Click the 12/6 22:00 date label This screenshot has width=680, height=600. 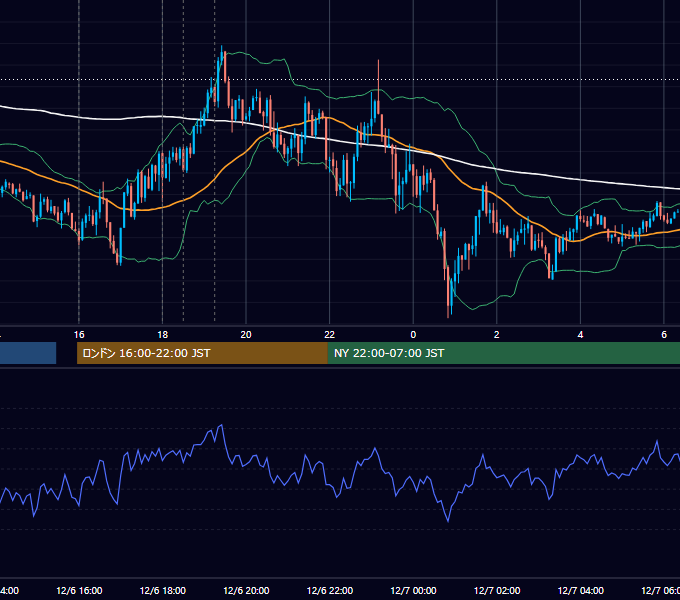coord(330,591)
